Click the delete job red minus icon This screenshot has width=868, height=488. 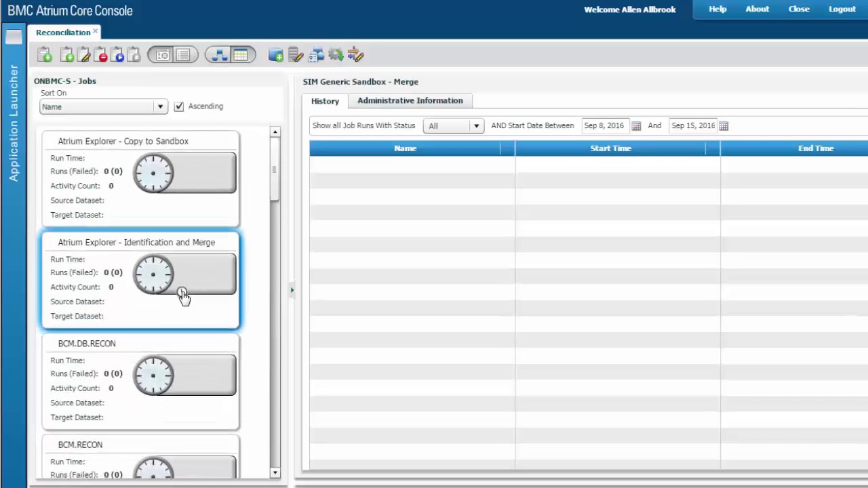(100, 55)
